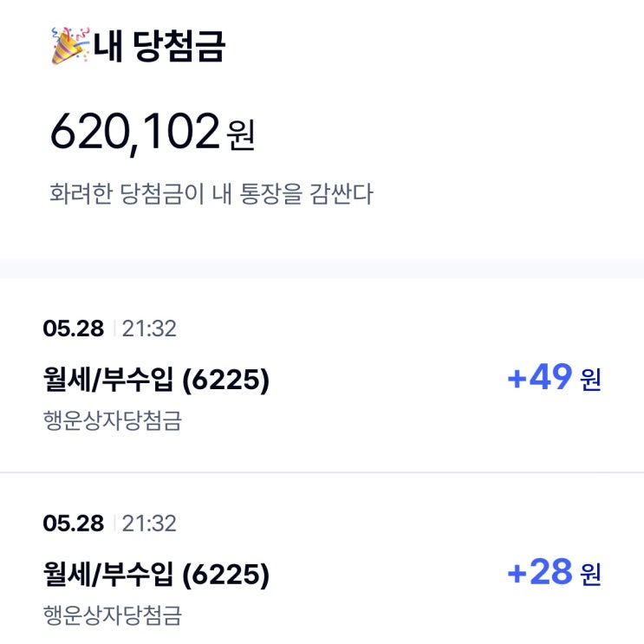Screen dimensions: 644x644
Task: Click the 원 unit beside +28
Action: 590,575
